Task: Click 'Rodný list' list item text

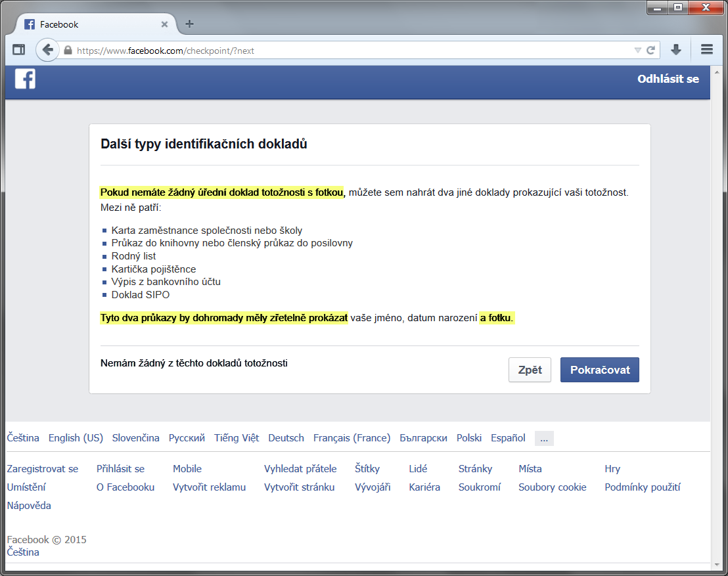Action: tap(134, 255)
